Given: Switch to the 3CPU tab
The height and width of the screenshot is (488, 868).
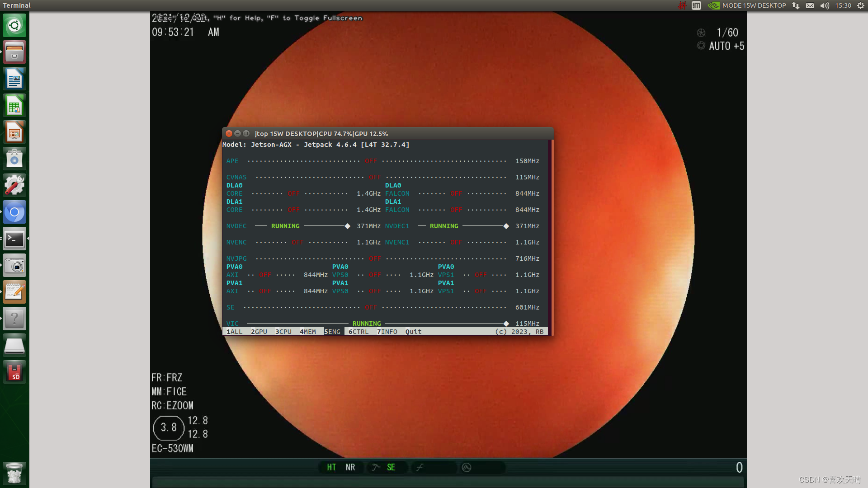Looking at the screenshot, I should click(x=283, y=332).
